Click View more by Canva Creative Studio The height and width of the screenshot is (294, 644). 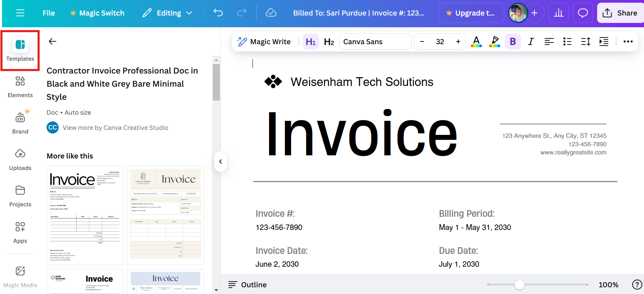click(x=115, y=128)
